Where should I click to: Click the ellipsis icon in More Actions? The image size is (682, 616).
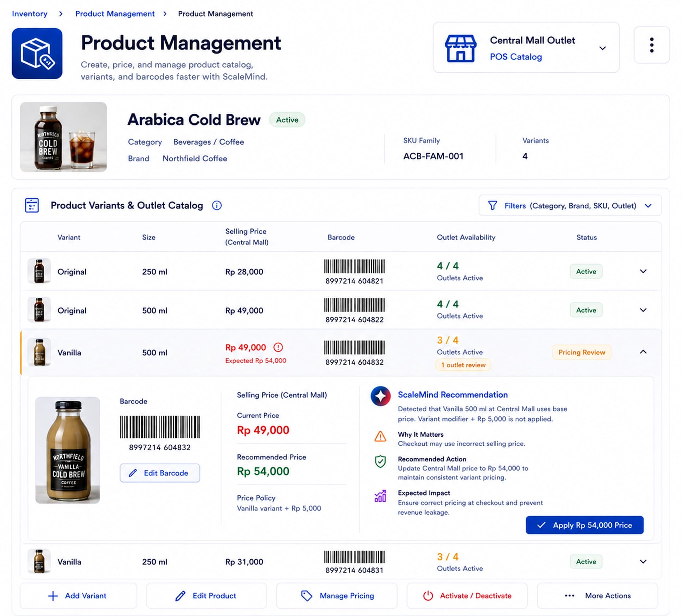(570, 596)
